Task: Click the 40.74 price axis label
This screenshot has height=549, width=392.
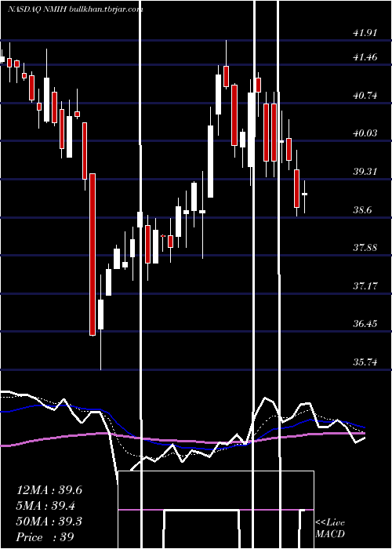Action: 365,95
